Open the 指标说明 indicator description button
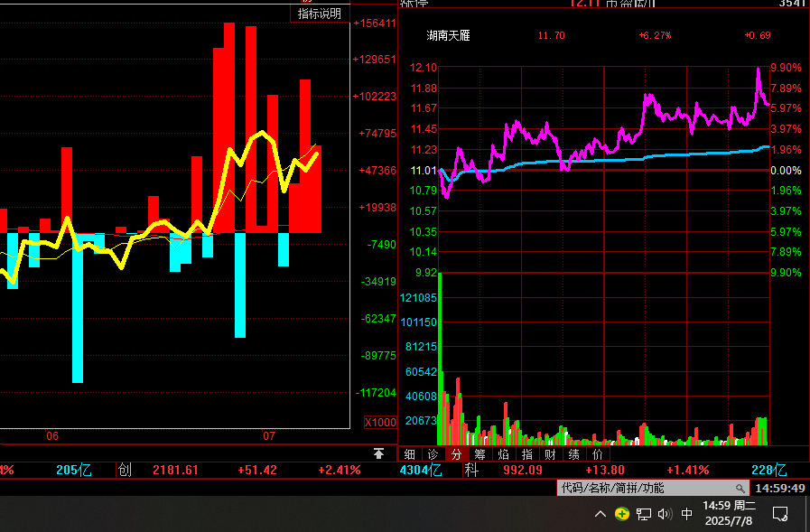810x532 pixels. 320,14
